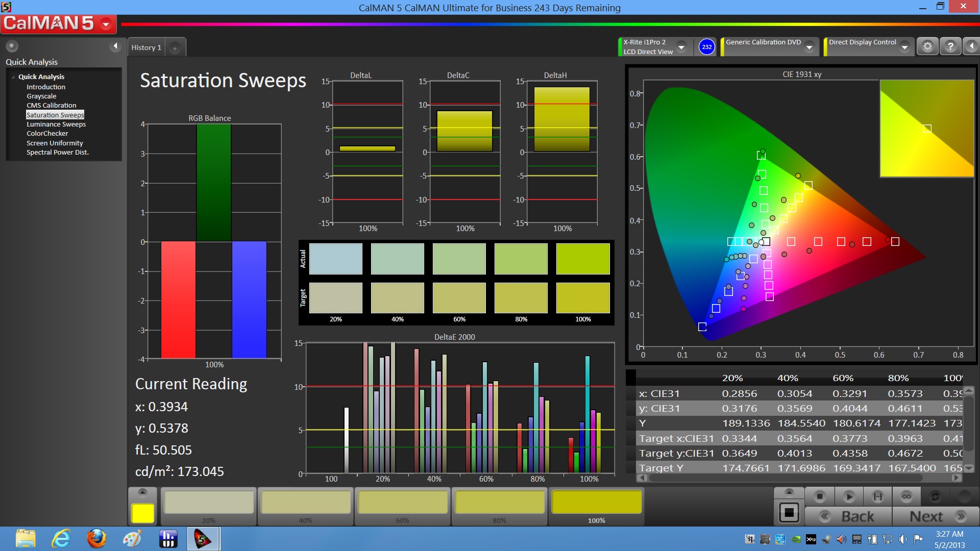Open the Paint palette app in taskbar
This screenshot has height=551, width=980.
pos(132,539)
